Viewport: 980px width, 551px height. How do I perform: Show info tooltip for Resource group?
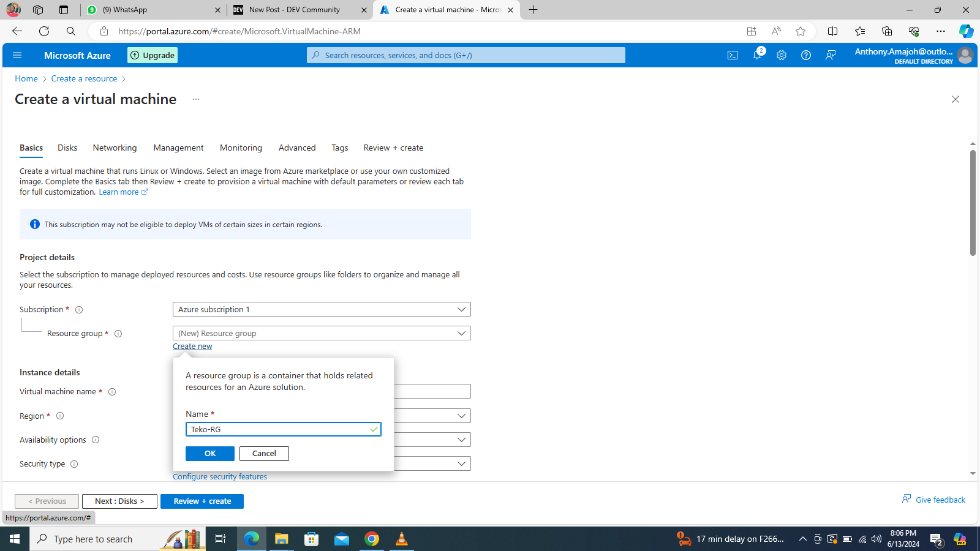pos(118,334)
